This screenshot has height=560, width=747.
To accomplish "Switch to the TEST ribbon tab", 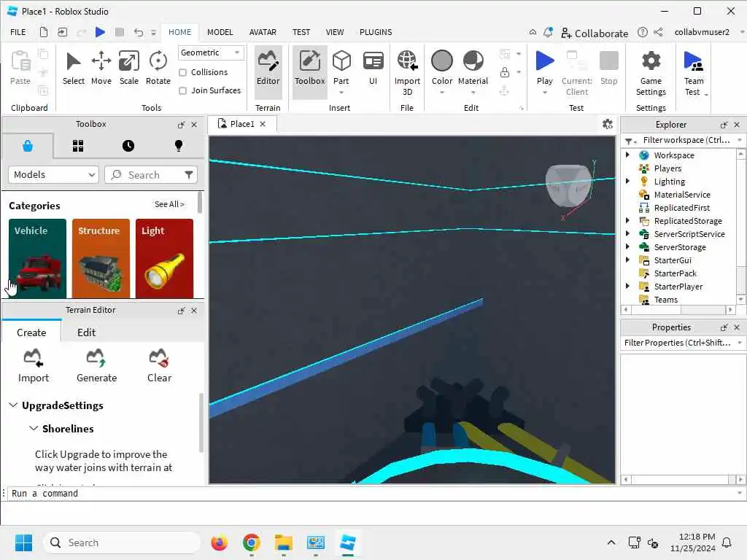I will [301, 32].
